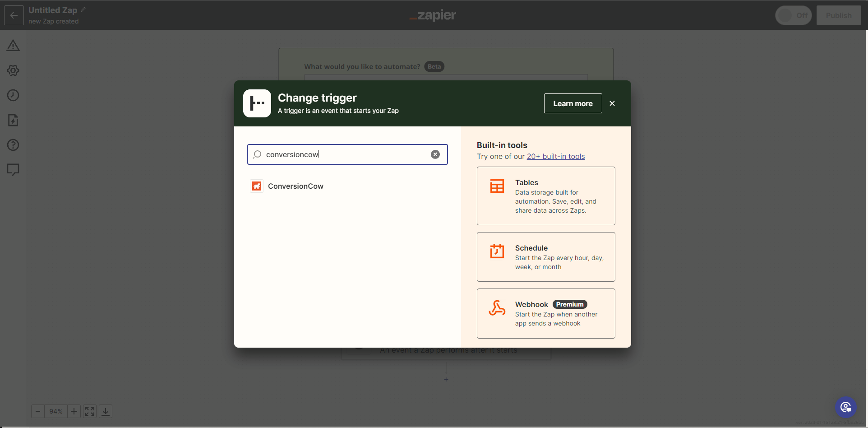The width and height of the screenshot is (868, 428).
Task: Select the ConversionCow search result
Action: [x=347, y=186]
